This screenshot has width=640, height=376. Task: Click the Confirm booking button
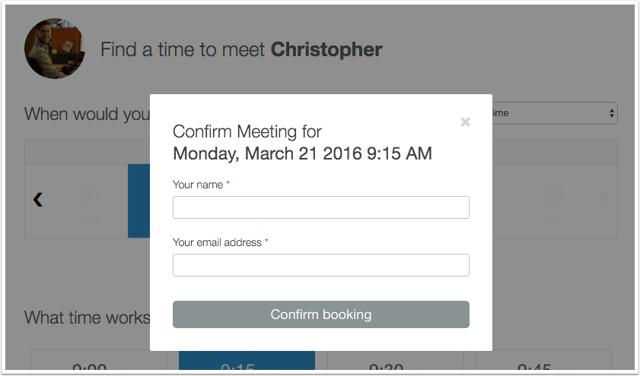321,314
